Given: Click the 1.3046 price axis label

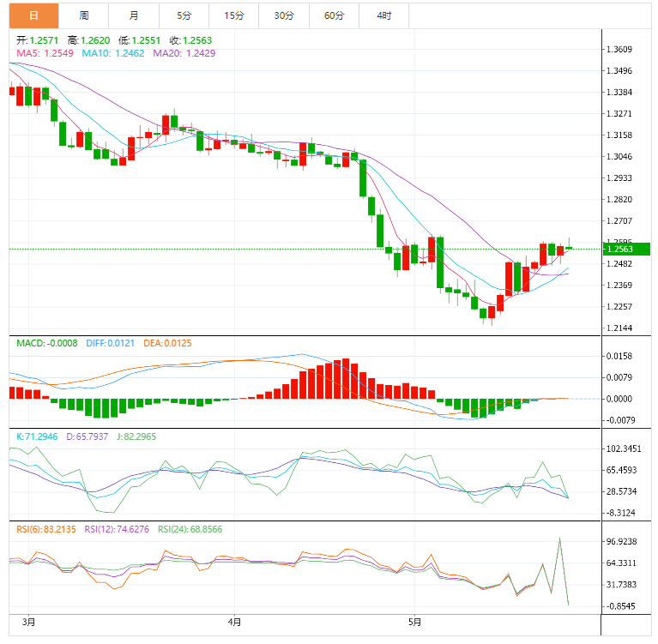Looking at the screenshot, I should tap(619, 156).
